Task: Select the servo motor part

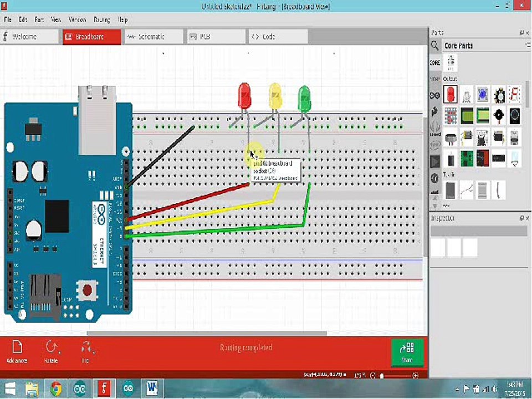Action: click(x=498, y=137)
